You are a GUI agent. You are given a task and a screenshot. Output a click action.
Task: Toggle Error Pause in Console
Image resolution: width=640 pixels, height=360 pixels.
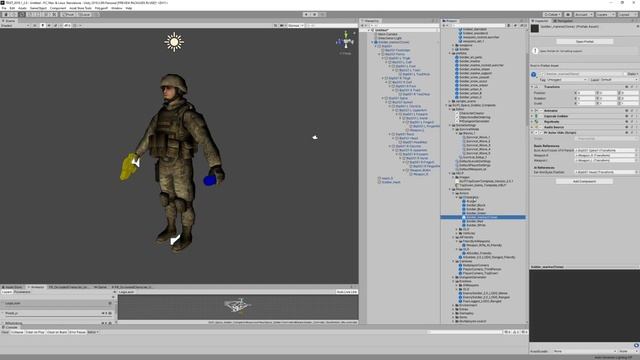click(x=77, y=332)
